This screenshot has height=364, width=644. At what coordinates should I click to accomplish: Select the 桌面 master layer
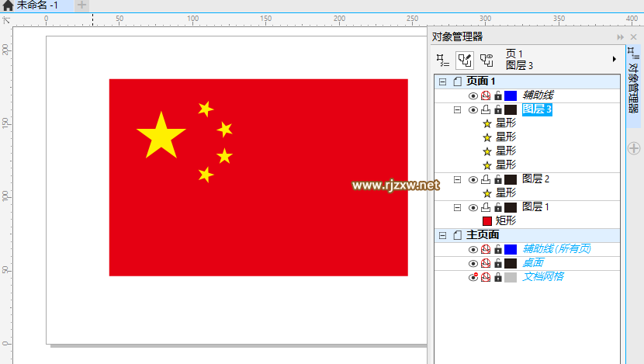point(533,263)
